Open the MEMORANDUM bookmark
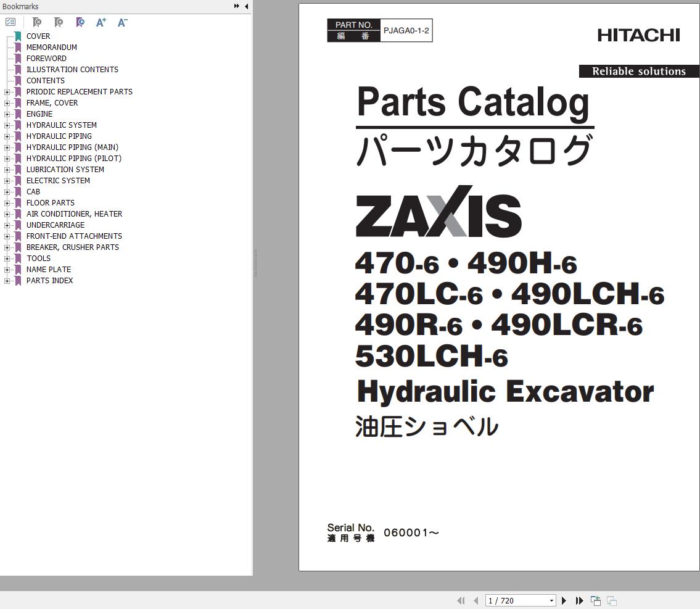700x609 pixels. coord(51,48)
